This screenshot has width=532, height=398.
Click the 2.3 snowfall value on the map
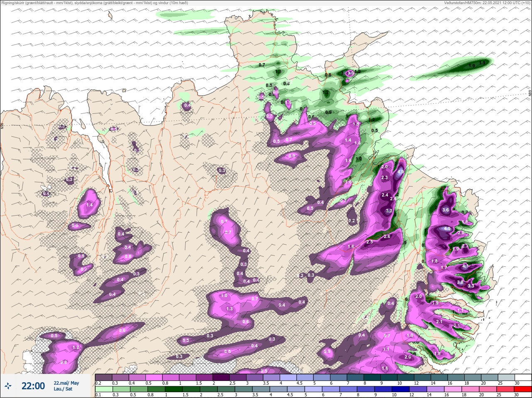[x=384, y=177]
